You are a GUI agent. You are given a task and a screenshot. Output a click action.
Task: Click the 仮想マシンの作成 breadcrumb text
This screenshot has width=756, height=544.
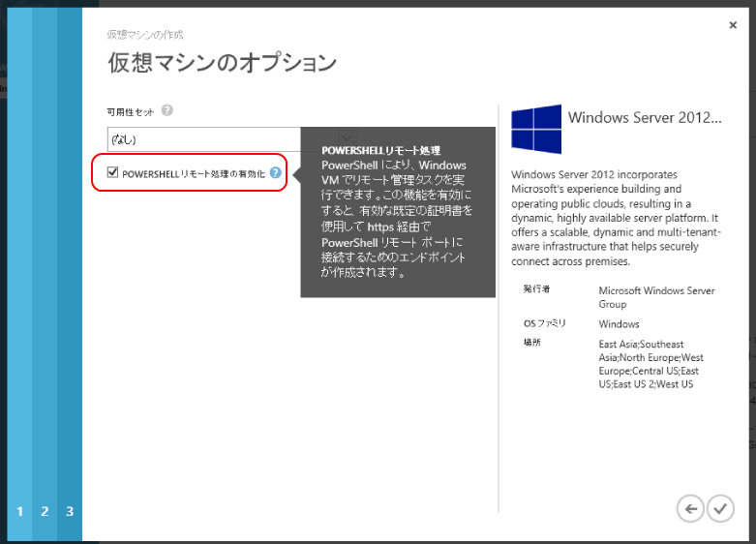(x=145, y=35)
